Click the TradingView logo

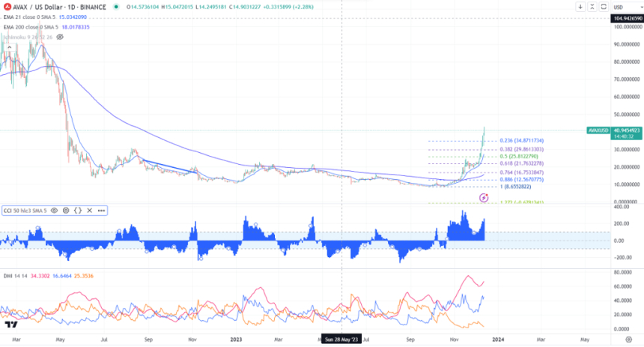[11, 325]
